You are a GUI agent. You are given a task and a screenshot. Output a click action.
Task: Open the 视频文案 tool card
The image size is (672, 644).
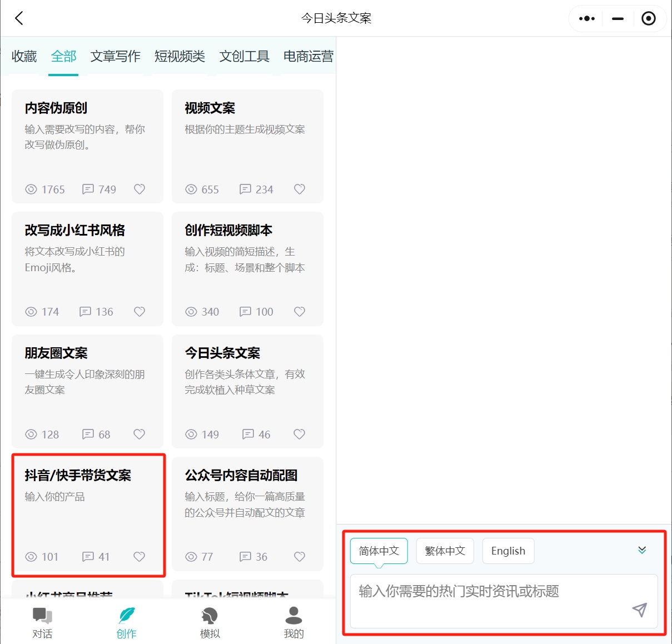click(247, 146)
